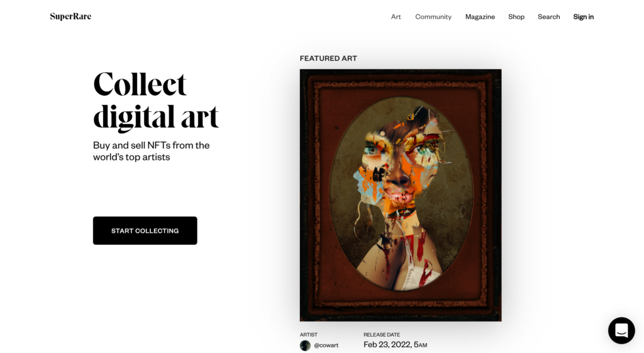Click the @cowart artist avatar
Image resolution: width=644 pixels, height=353 pixels.
pos(305,345)
